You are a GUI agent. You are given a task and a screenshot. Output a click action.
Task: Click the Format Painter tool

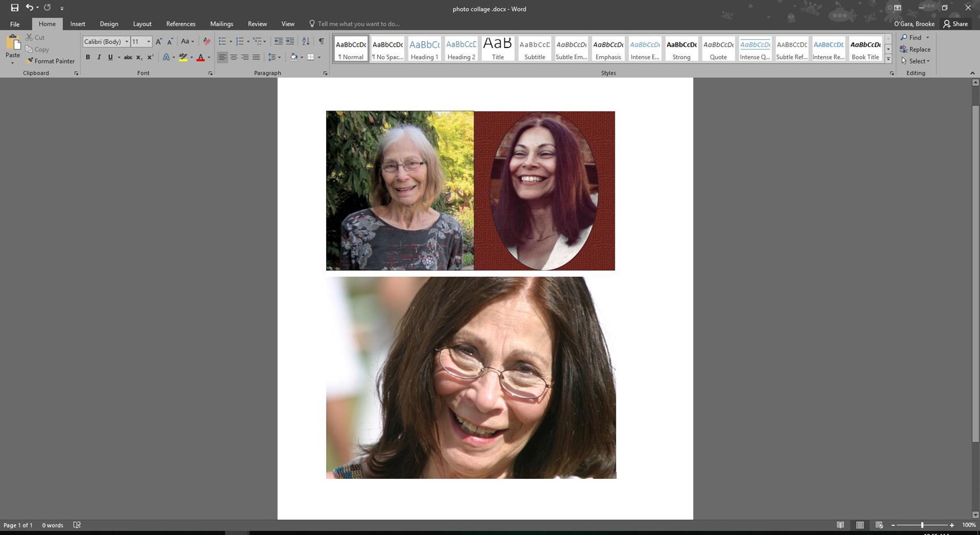click(x=50, y=61)
